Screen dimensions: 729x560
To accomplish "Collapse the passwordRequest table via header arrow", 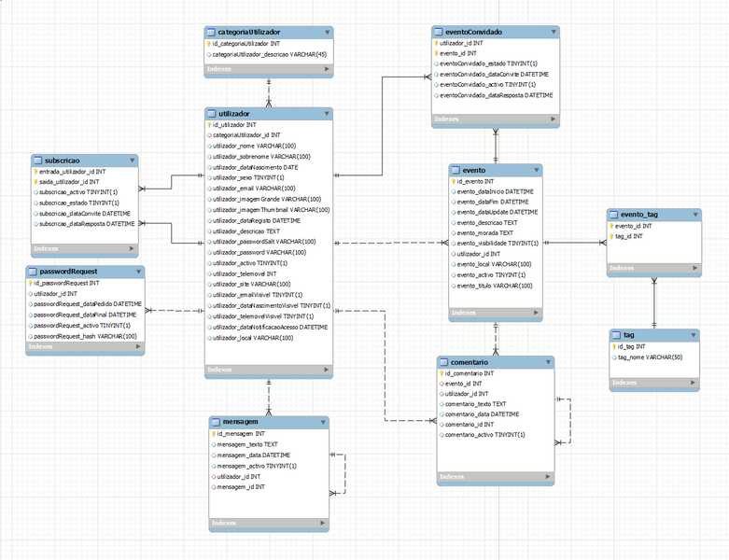I will [x=140, y=272].
